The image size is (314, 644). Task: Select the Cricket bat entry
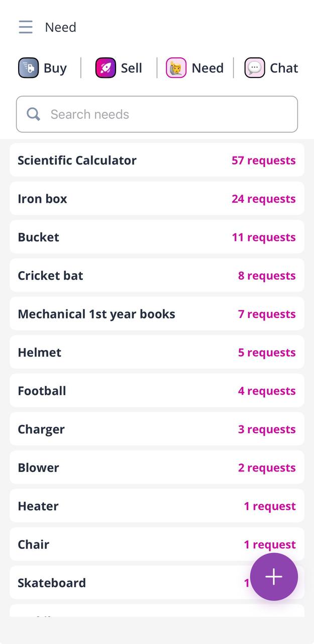50,275
